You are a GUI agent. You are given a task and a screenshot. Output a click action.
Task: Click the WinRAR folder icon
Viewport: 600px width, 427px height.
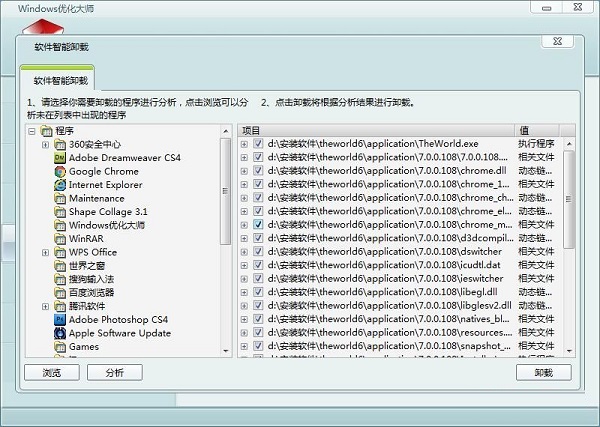pos(60,239)
